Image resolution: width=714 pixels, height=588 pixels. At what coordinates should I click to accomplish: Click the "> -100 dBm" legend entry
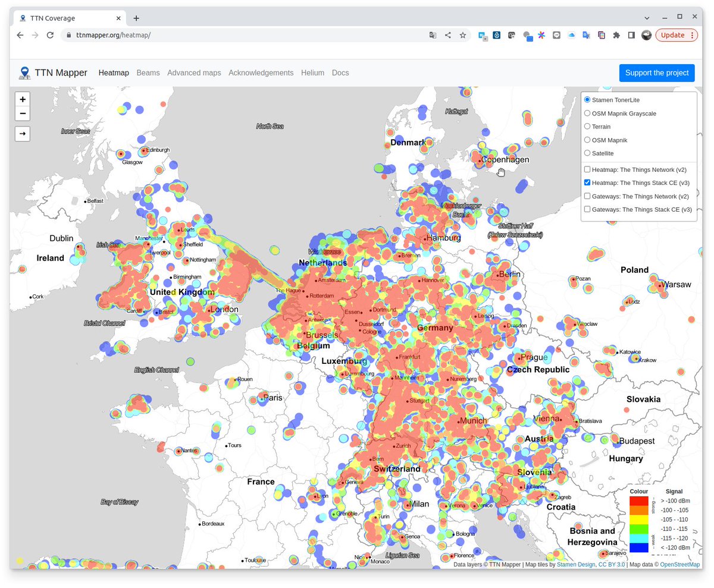pos(675,501)
